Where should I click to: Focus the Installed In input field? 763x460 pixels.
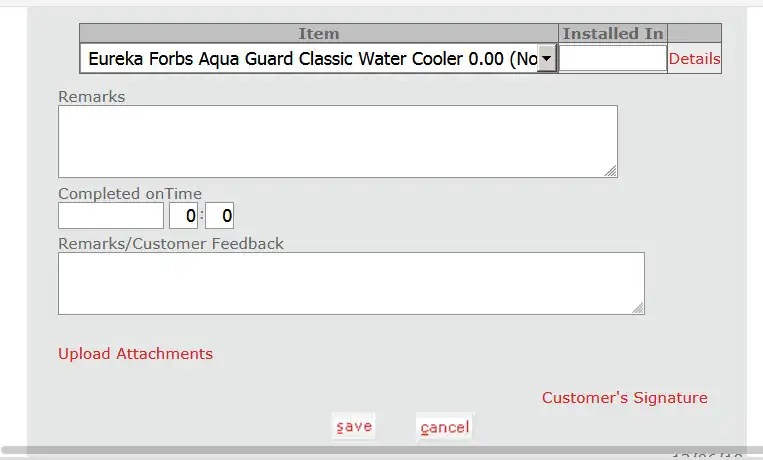click(613, 58)
